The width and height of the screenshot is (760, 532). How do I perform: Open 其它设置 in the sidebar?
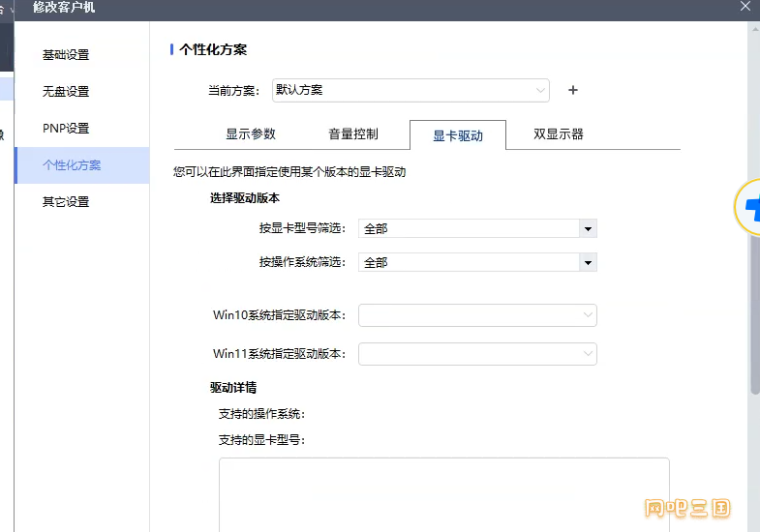pyautogui.click(x=66, y=202)
